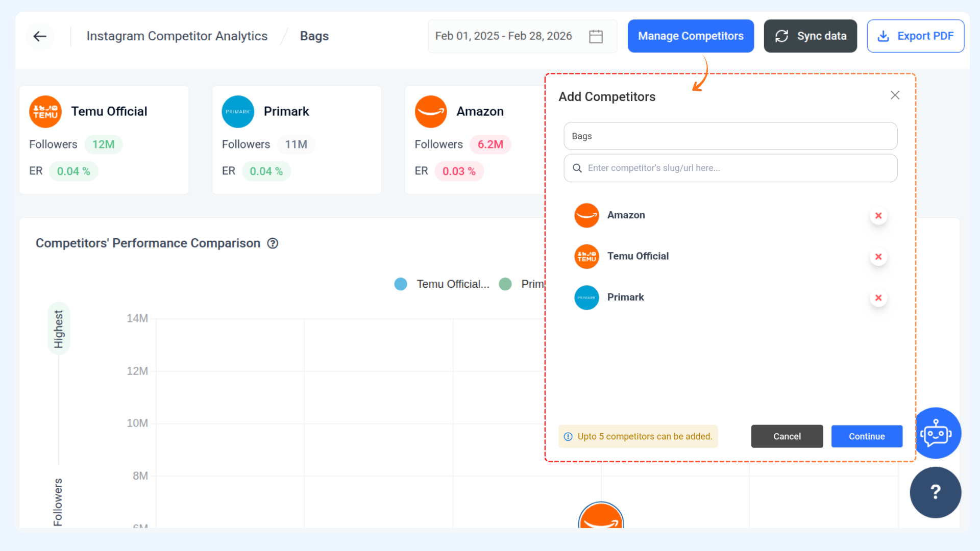Click the Bags breadcrumb label
Screen dimensions: 980x551
[x=314, y=36]
